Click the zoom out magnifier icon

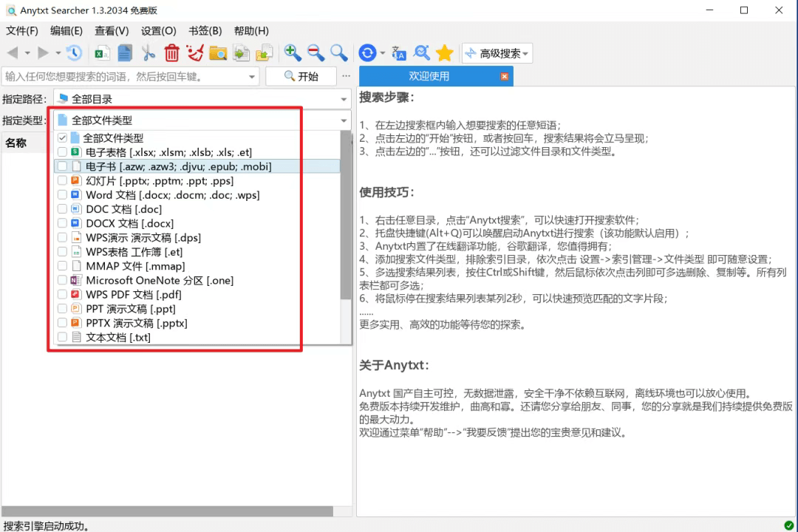316,53
